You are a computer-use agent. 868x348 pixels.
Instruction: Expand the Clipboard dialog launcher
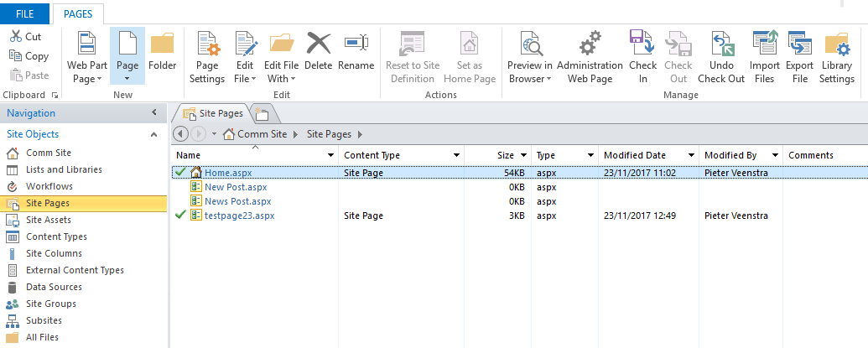55,95
